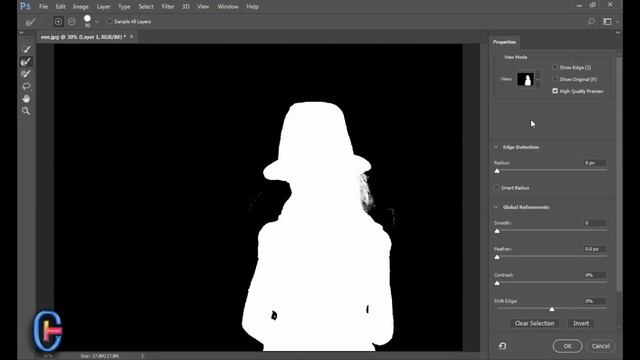Open the workspace switcher icon
Viewport: 640px width, 360px height.
click(x=607, y=21)
